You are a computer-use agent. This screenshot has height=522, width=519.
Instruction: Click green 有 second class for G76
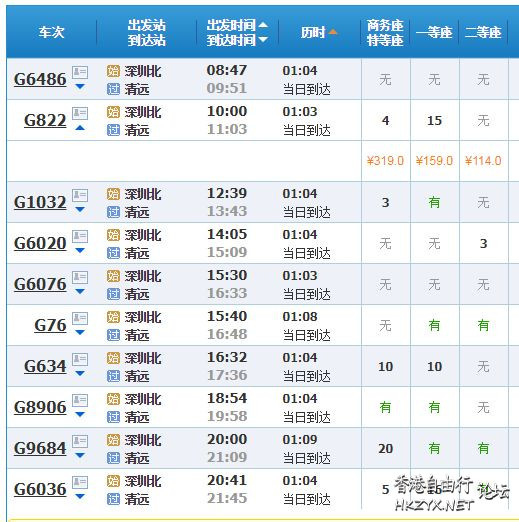pos(483,325)
